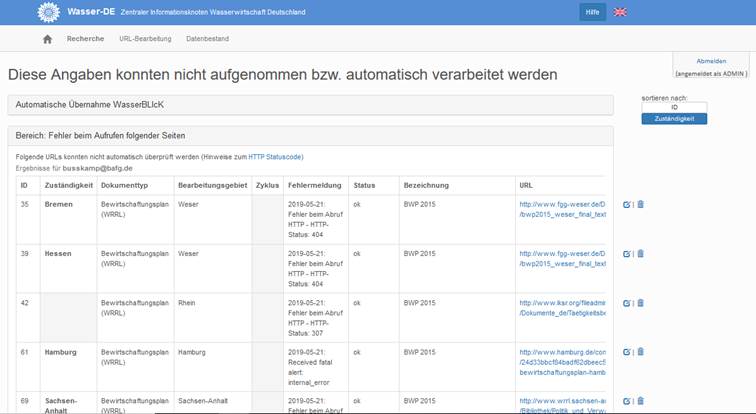Edit the Rhein entry with ID 42
This screenshot has width=756, height=414.
tap(626, 302)
